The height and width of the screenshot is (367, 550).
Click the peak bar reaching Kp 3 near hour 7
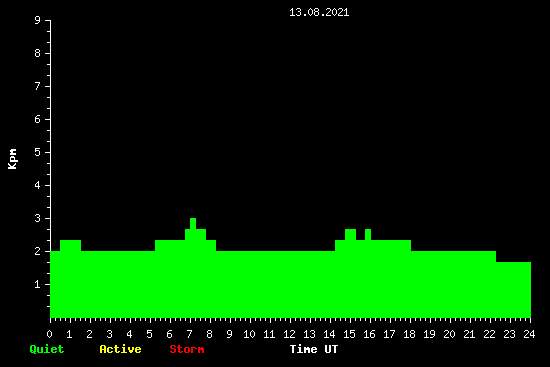tap(193, 268)
